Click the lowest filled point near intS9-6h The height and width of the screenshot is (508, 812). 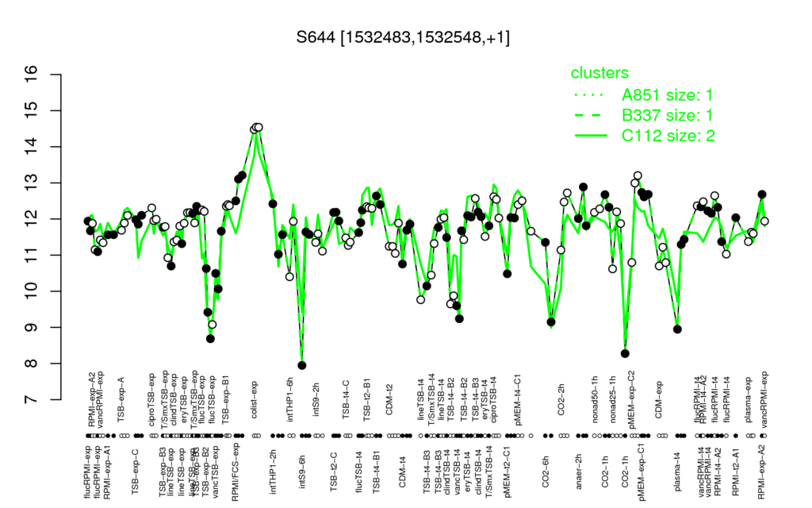click(x=302, y=365)
